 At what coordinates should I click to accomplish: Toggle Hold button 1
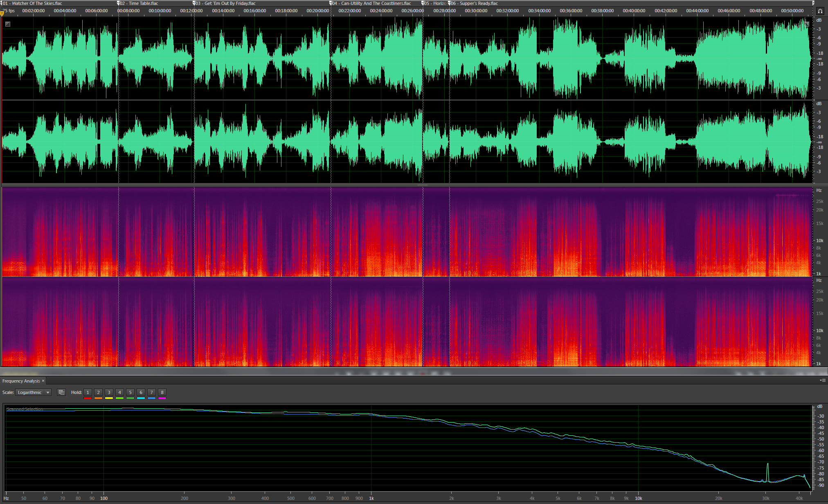pyautogui.click(x=88, y=392)
